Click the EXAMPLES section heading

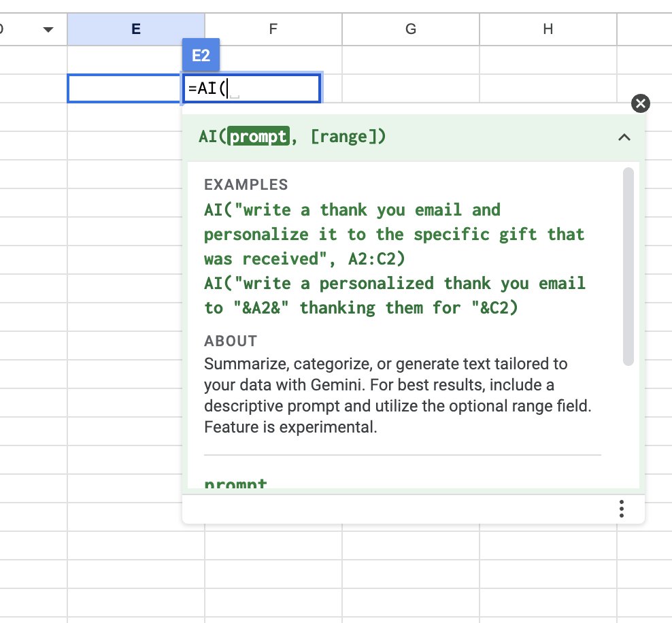[x=246, y=184]
